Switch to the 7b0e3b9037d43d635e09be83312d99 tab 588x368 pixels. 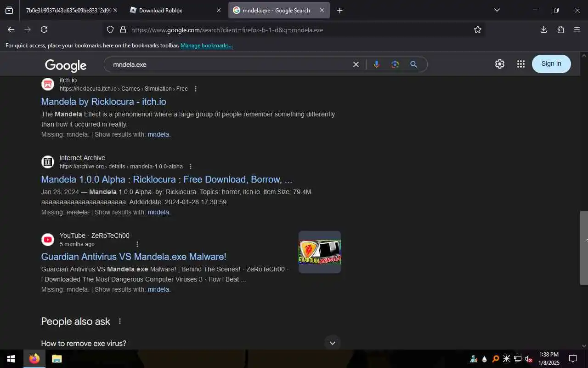tap(68, 10)
